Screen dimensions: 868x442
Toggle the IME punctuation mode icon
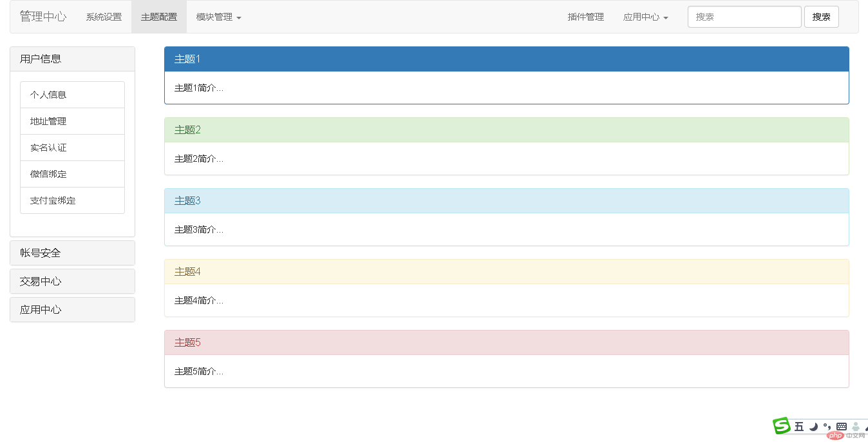[x=827, y=427]
